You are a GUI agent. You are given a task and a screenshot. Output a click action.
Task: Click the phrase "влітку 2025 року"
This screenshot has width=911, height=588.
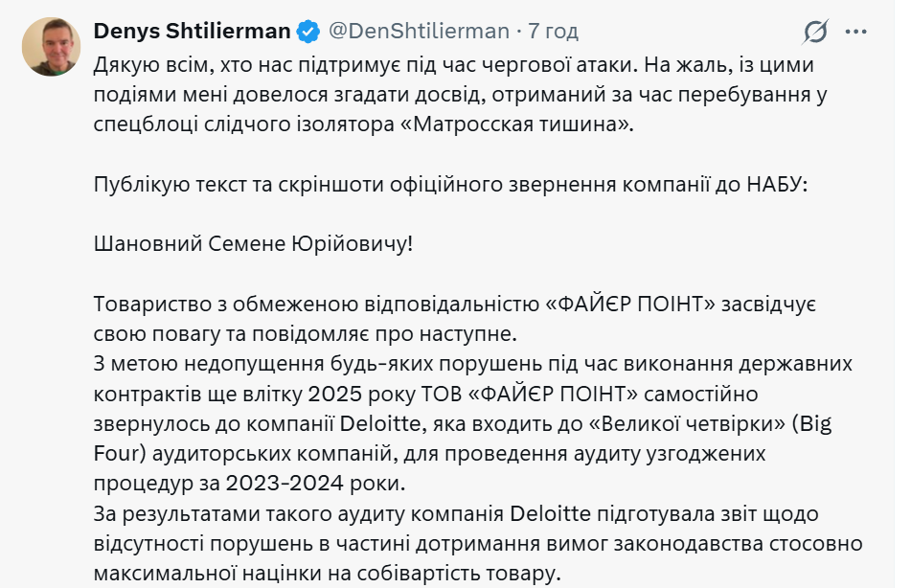(311, 394)
